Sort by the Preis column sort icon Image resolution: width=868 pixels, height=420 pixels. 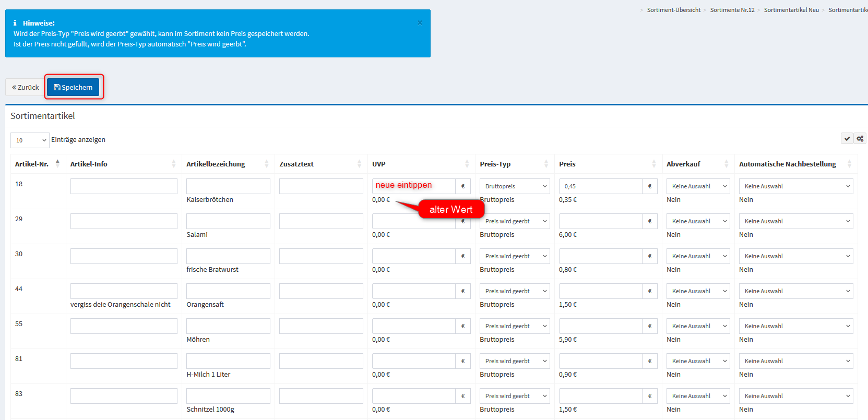click(x=653, y=164)
